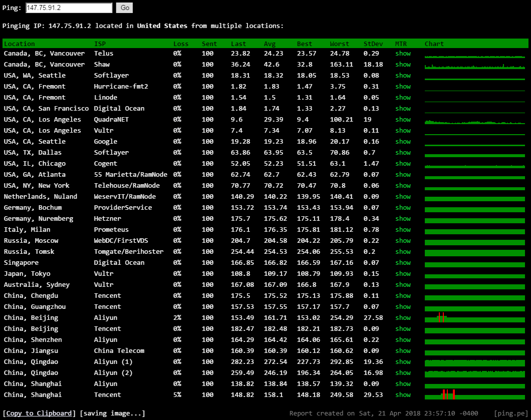
Task: Select the Ping IP address input field
Action: coord(69,8)
